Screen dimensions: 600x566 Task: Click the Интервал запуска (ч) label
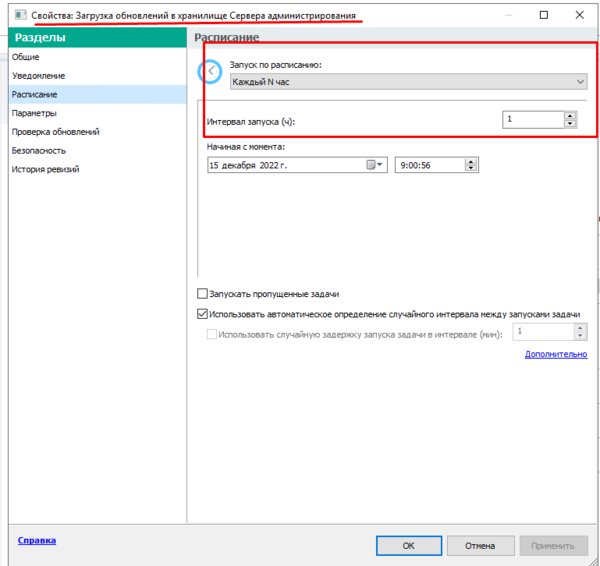251,122
